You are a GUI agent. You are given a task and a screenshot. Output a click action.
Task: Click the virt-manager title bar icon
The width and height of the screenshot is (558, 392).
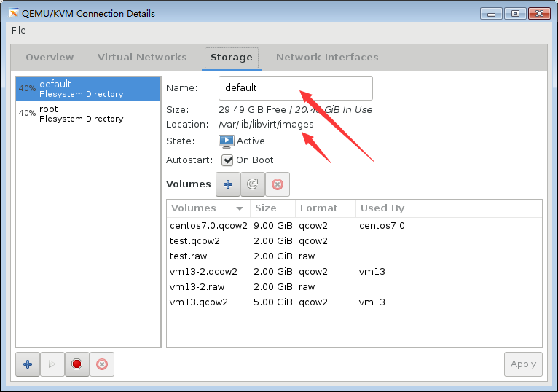(14, 14)
